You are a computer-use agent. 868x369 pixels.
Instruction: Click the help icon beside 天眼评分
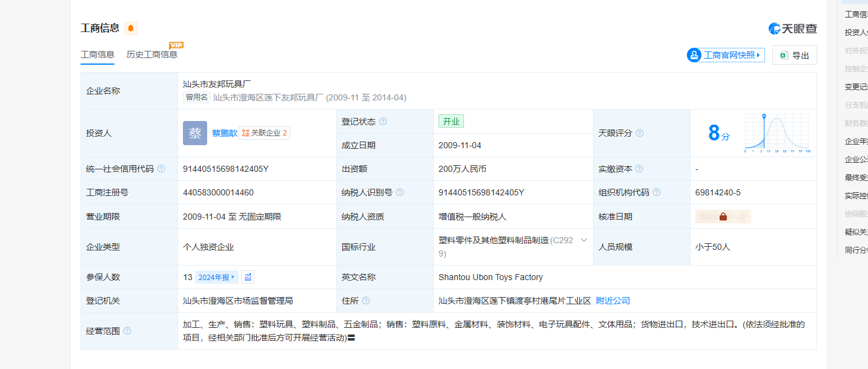point(640,133)
